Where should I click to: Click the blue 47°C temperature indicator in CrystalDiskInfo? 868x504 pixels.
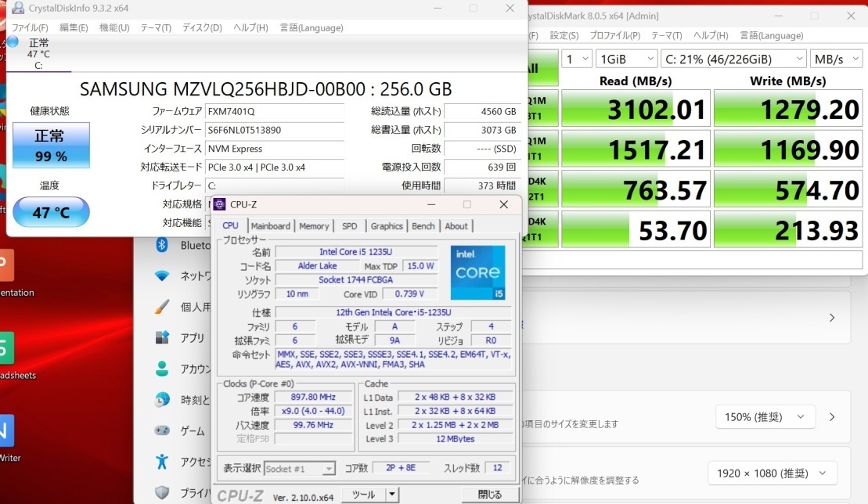[x=50, y=211]
